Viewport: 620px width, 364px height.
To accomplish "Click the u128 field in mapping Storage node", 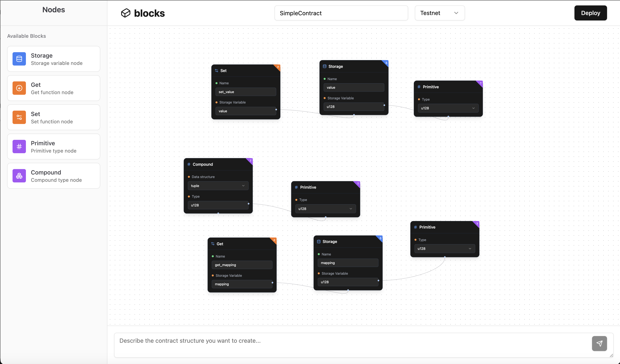I will pyautogui.click(x=348, y=282).
